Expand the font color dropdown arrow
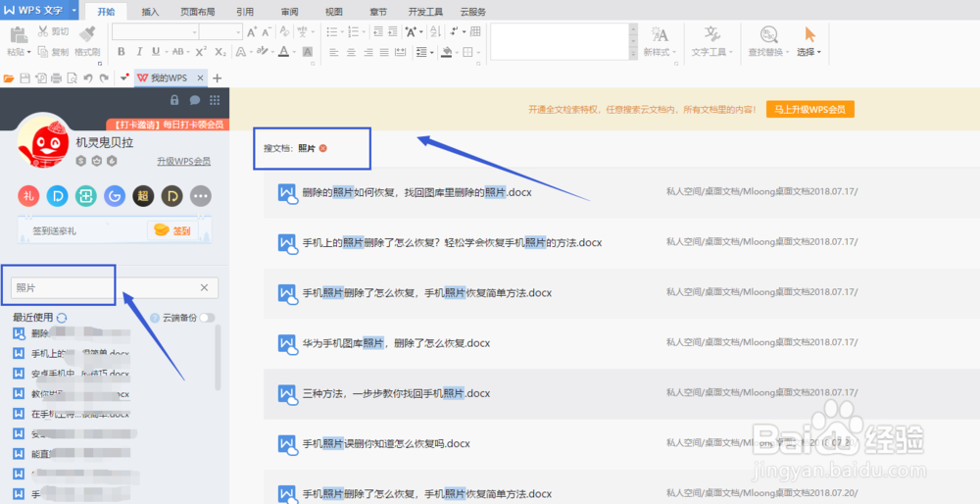980x504 pixels. (x=295, y=52)
